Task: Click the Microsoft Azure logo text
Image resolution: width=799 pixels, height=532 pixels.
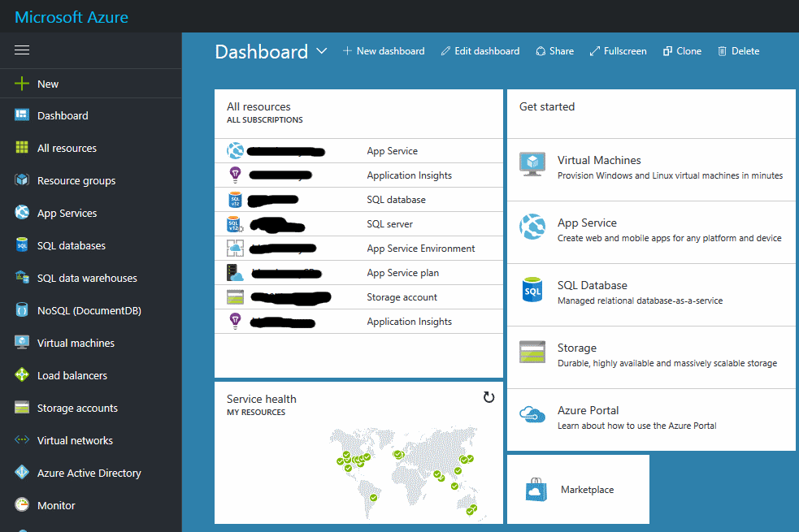Action: click(72, 17)
